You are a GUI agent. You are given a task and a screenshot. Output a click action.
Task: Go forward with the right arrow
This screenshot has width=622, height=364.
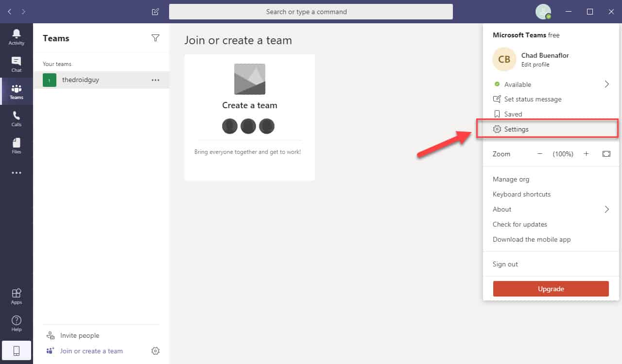coord(24,11)
